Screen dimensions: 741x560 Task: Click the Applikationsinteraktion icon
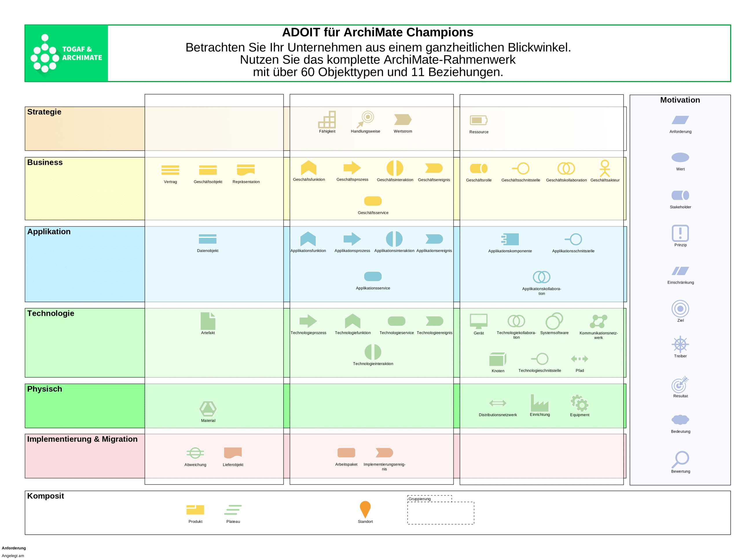(394, 239)
